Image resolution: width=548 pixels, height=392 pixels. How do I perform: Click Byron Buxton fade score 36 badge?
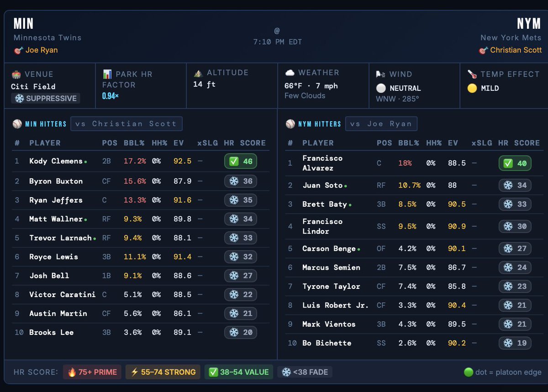click(x=241, y=181)
